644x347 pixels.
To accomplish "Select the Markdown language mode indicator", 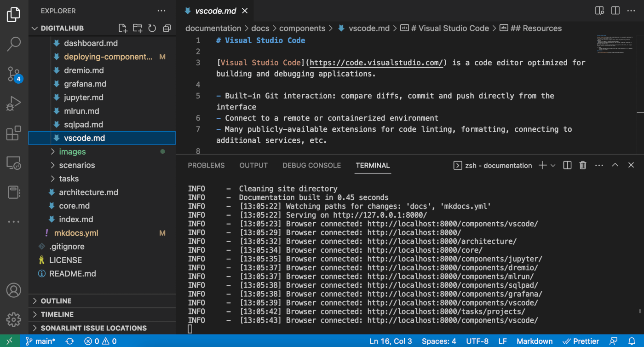I will point(535,341).
